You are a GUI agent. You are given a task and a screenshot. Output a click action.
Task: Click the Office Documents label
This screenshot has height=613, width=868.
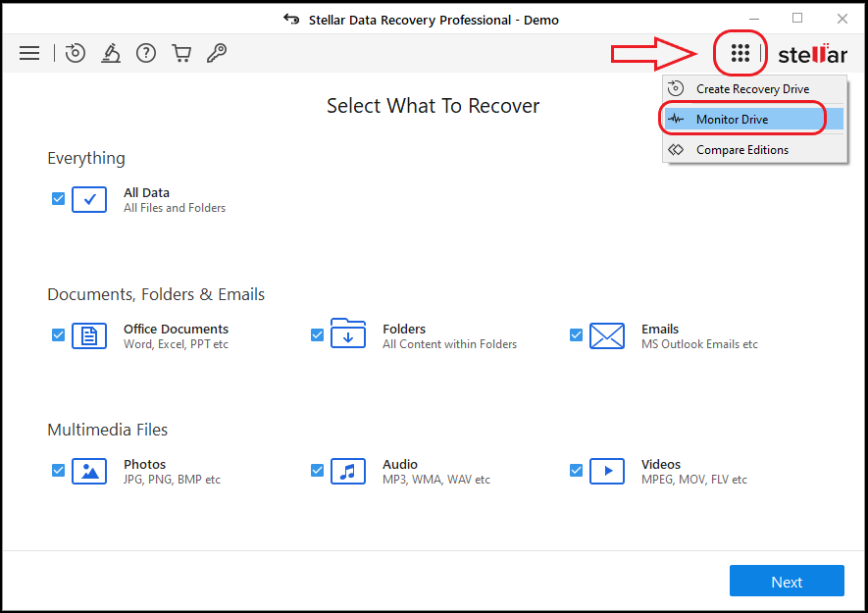click(x=176, y=329)
